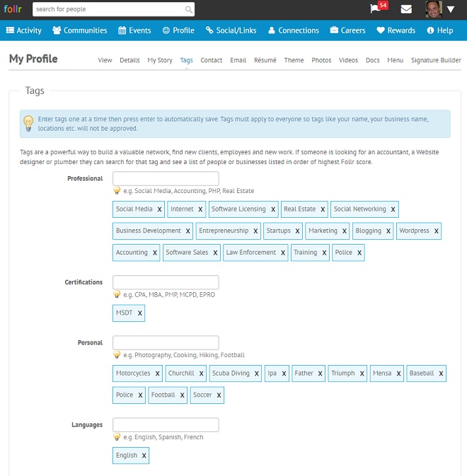Viewport: 467px width, 476px height.
Task: Switch to the My Story tab
Action: [x=160, y=60]
